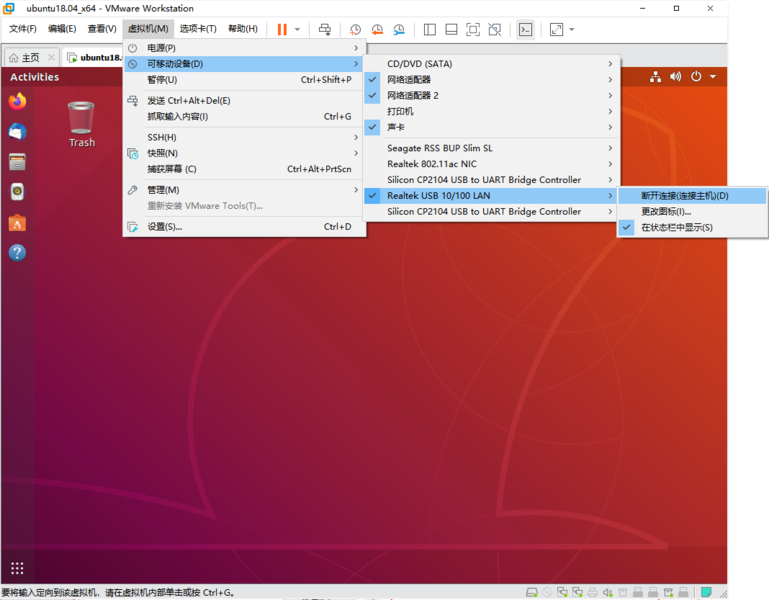Viewport: 769px width, 600px height.
Task: Open the 编辑(E) menu
Action: [x=62, y=28]
